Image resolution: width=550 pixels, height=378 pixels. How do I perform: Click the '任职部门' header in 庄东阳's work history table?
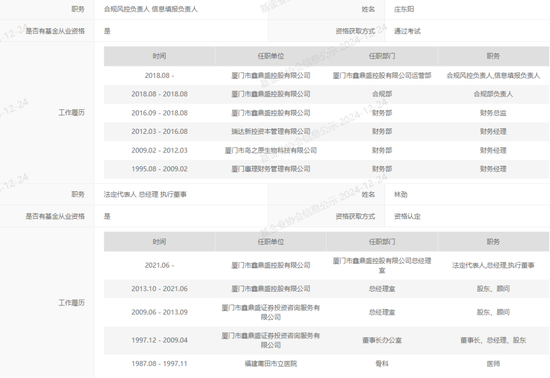382,56
